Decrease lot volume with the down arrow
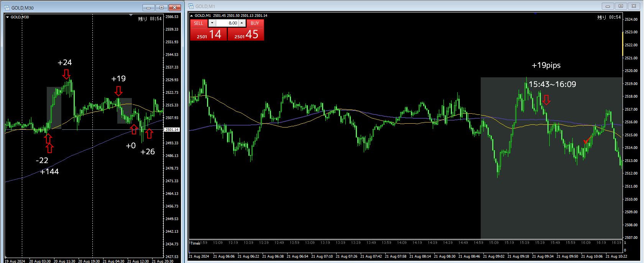This screenshot has width=644, height=263. tap(212, 23)
